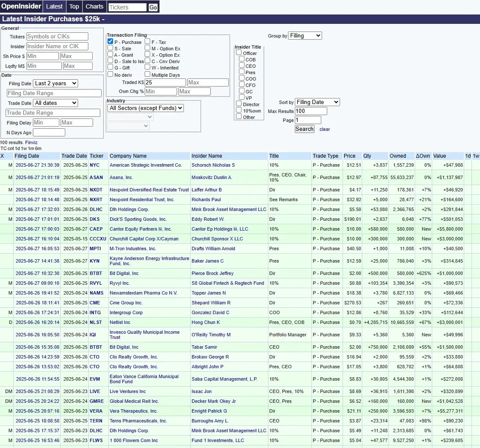Viewport: 480px width, 448px height.
Task: Enable the CFO insider title checkbox
Action: click(x=241, y=84)
